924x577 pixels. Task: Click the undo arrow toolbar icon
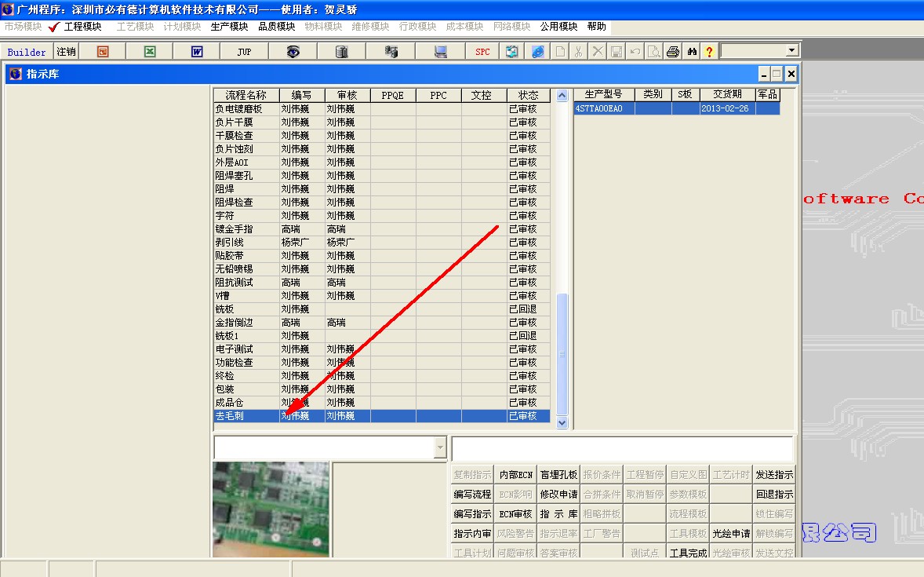click(635, 52)
